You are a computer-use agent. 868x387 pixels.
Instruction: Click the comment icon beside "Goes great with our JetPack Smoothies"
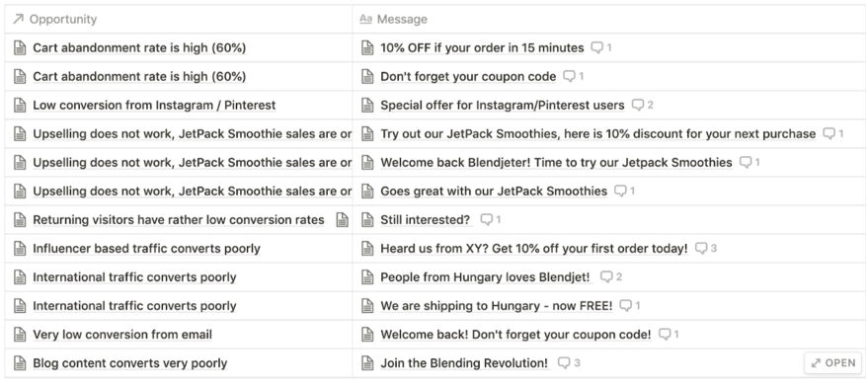coord(620,191)
